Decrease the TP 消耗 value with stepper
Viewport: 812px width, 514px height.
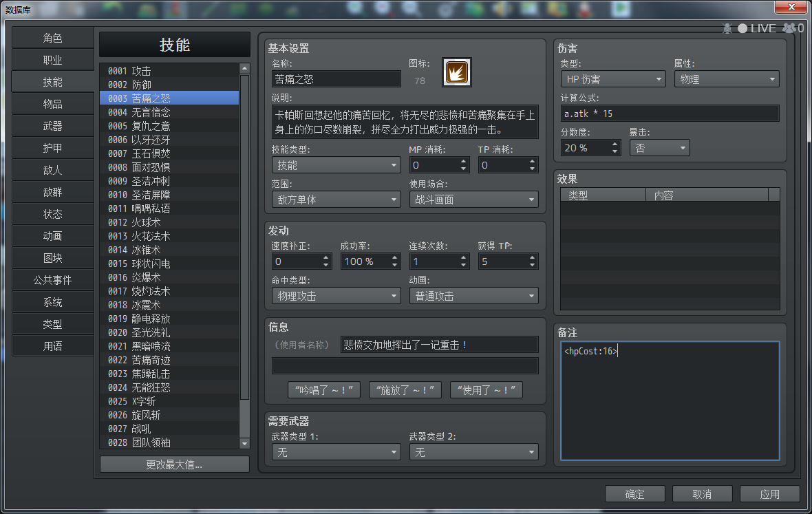point(533,169)
